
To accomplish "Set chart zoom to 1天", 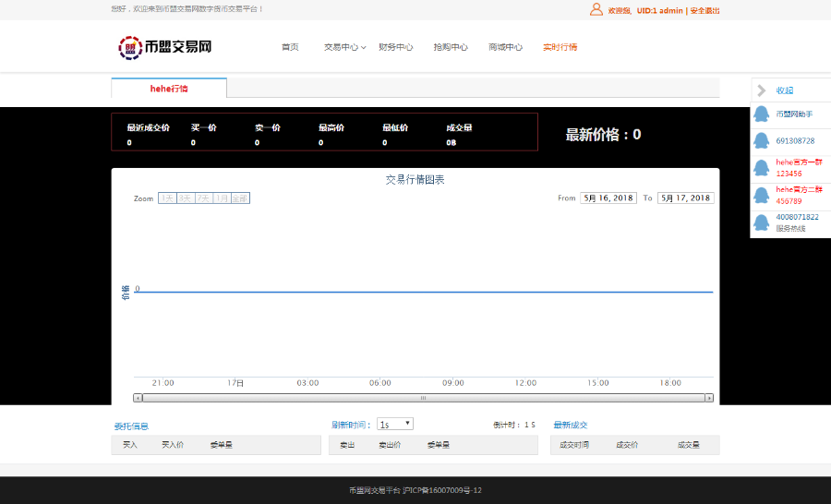I will pyautogui.click(x=167, y=198).
